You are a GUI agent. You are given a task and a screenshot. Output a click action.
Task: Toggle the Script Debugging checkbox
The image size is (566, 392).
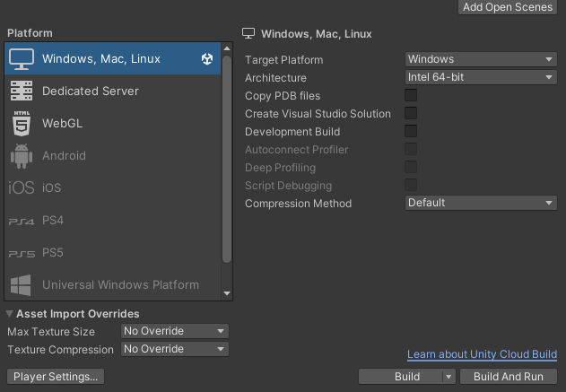(x=411, y=185)
